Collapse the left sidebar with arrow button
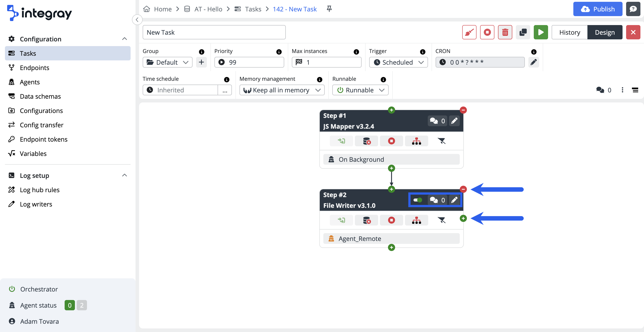The image size is (644, 332). [x=137, y=19]
